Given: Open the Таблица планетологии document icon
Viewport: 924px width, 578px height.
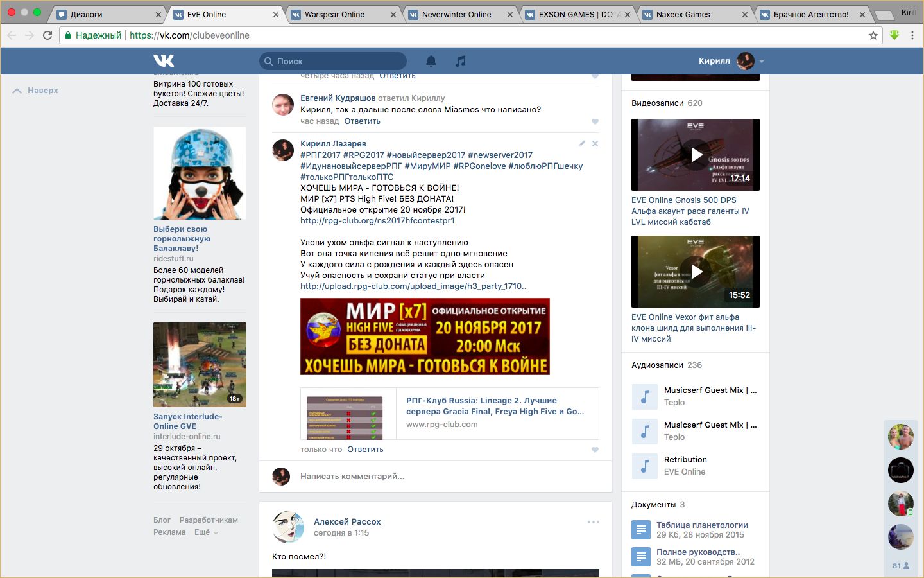Looking at the screenshot, I should 640,530.
